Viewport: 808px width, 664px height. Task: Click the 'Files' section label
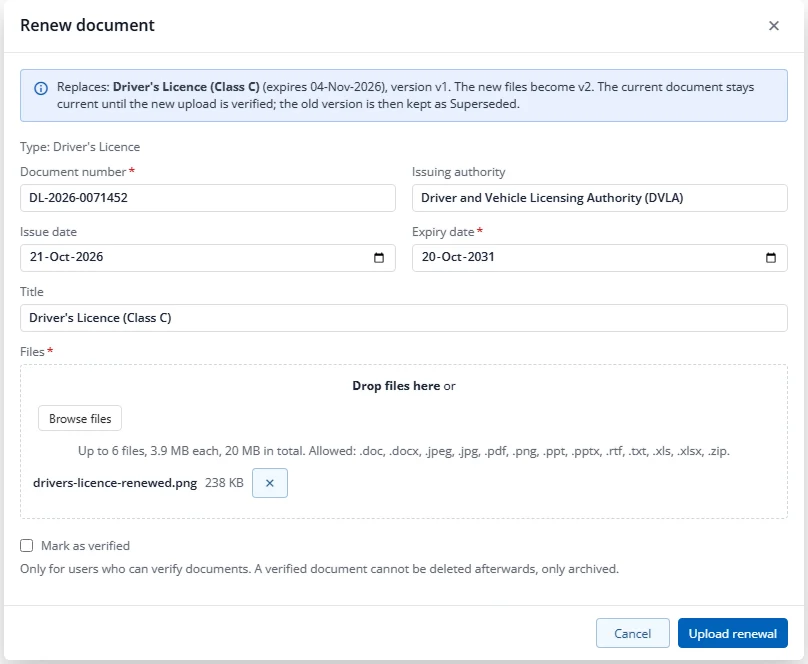tap(32, 352)
